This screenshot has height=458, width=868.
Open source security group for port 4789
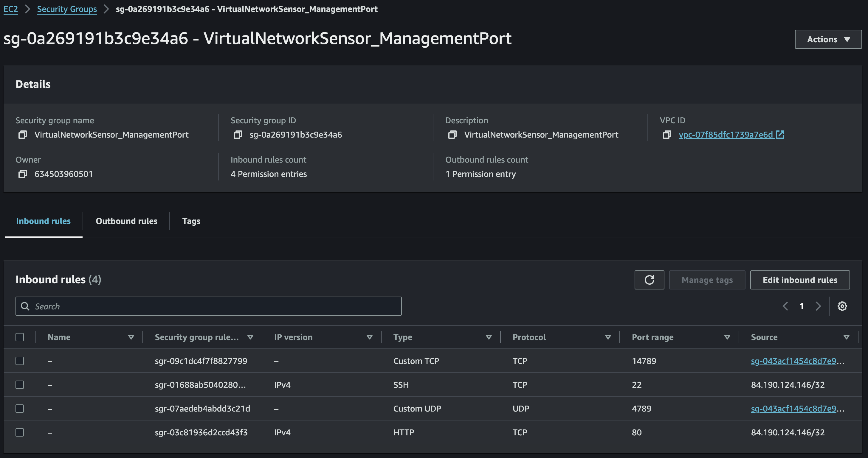[797, 409]
